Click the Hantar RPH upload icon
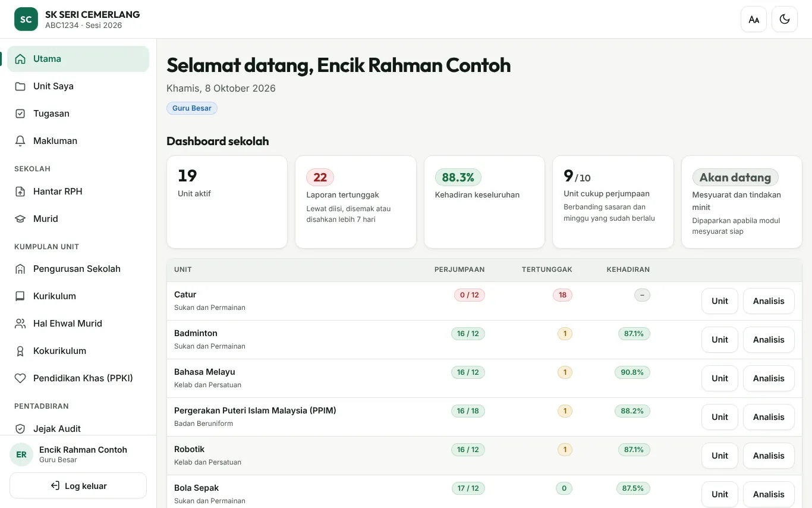Viewport: 812px width, 508px height. [20, 192]
